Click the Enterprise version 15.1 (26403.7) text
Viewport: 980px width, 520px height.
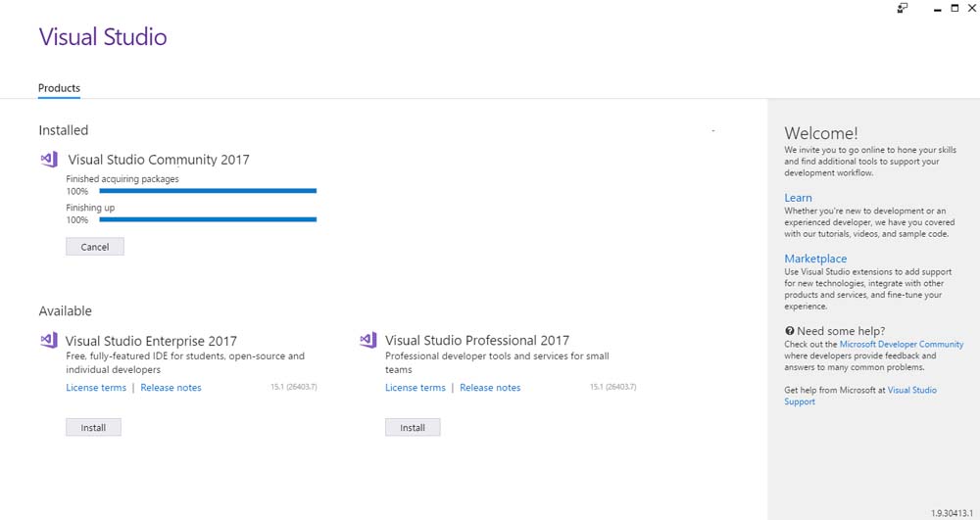(x=294, y=387)
